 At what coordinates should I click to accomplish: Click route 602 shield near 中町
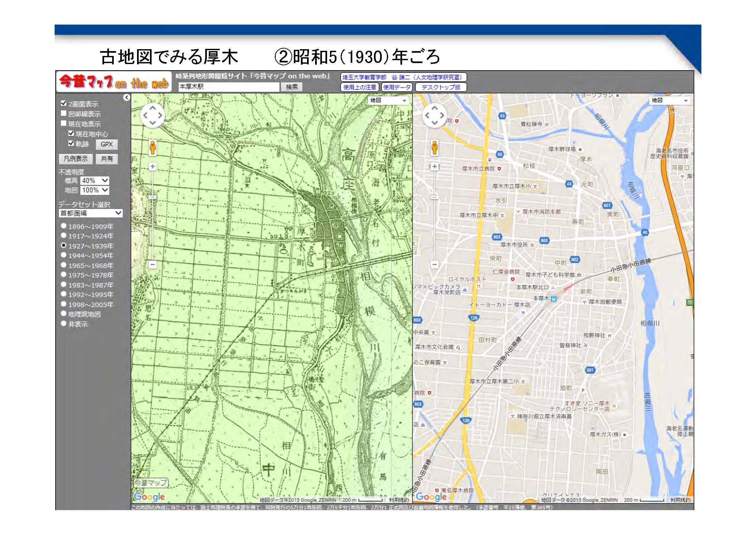[575, 260]
